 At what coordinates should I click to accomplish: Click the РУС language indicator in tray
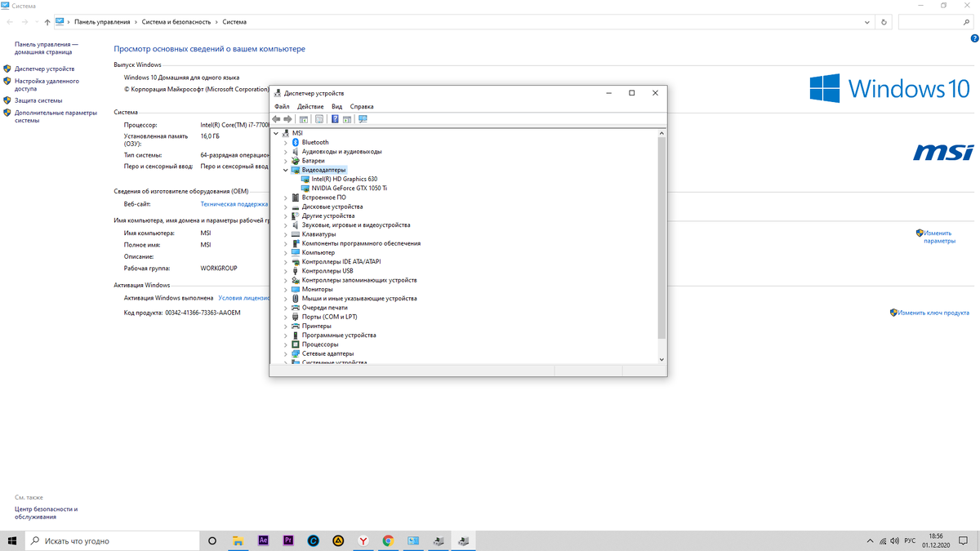(910, 540)
